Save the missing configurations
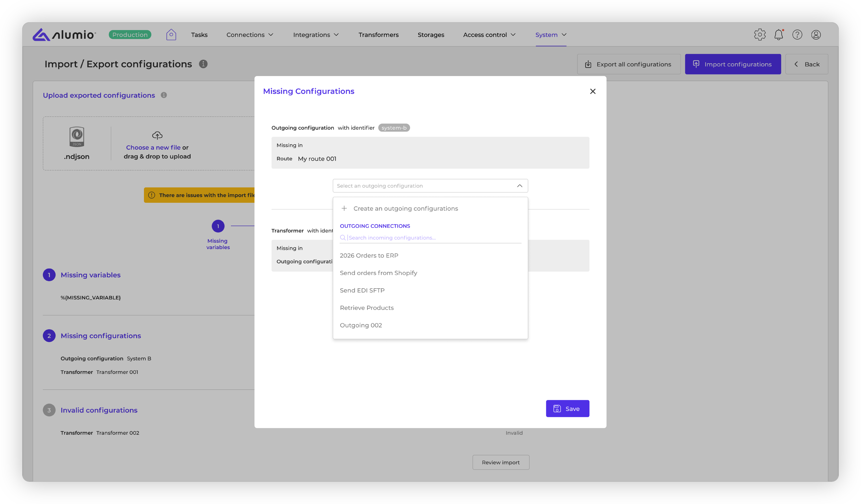The image size is (861, 504). point(567,409)
